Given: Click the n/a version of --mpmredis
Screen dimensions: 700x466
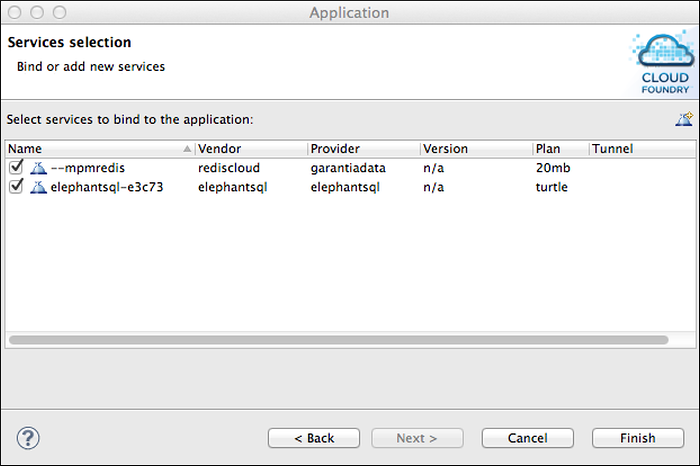Looking at the screenshot, I should [433, 168].
